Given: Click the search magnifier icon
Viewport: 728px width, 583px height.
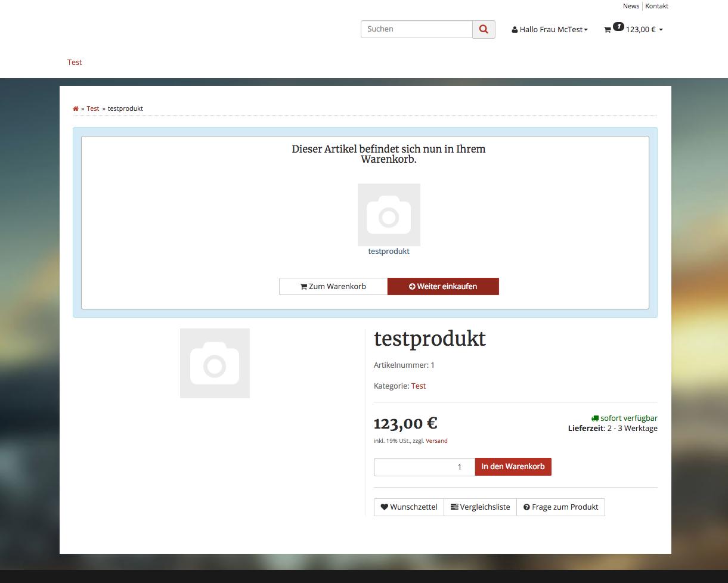Looking at the screenshot, I should point(483,29).
